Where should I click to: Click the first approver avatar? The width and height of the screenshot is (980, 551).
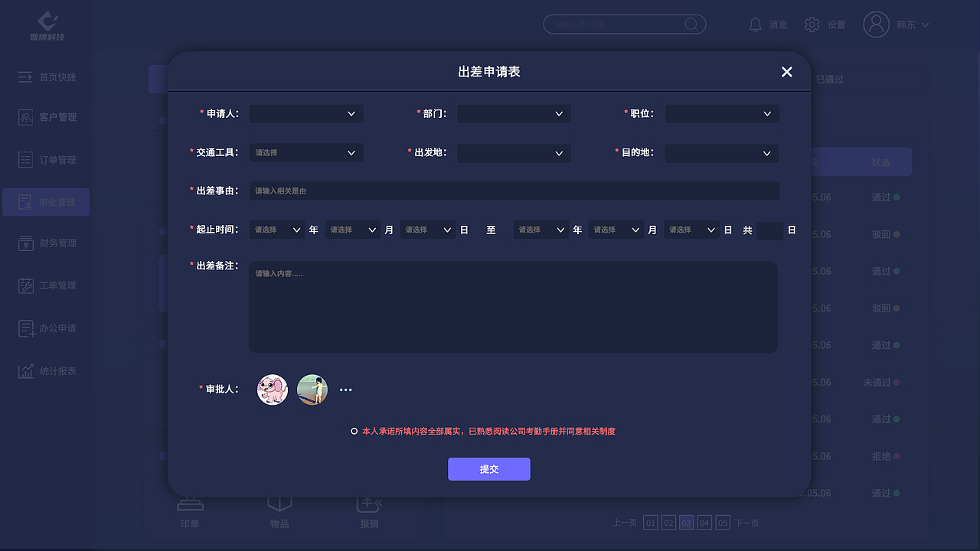[x=272, y=390]
